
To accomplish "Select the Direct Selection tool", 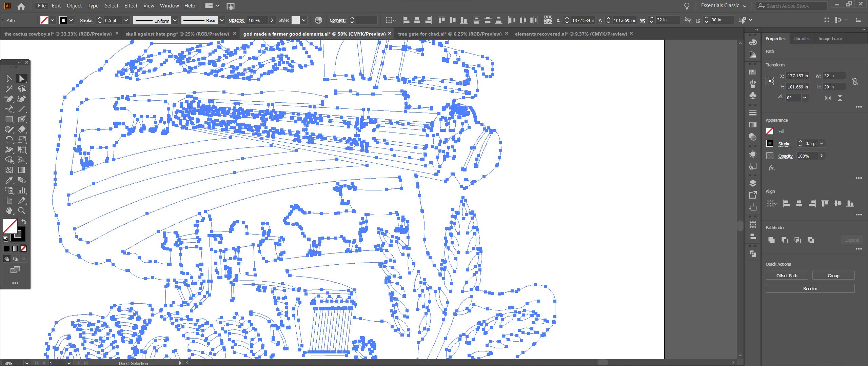I will click(22, 78).
